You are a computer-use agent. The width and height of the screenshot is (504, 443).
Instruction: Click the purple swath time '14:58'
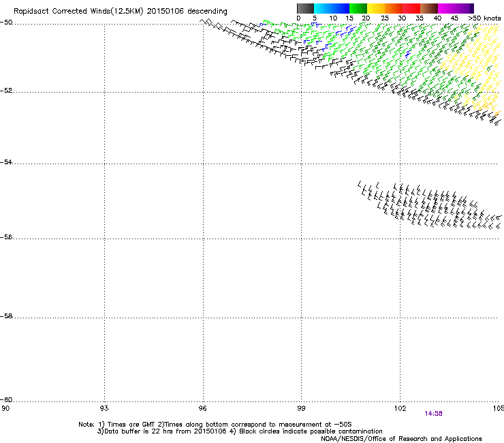[433, 414]
